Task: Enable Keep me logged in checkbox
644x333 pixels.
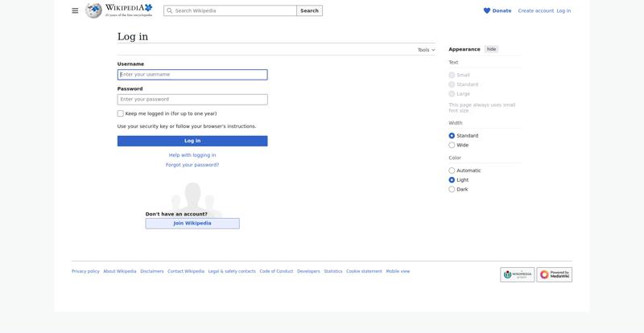Action: (x=121, y=113)
